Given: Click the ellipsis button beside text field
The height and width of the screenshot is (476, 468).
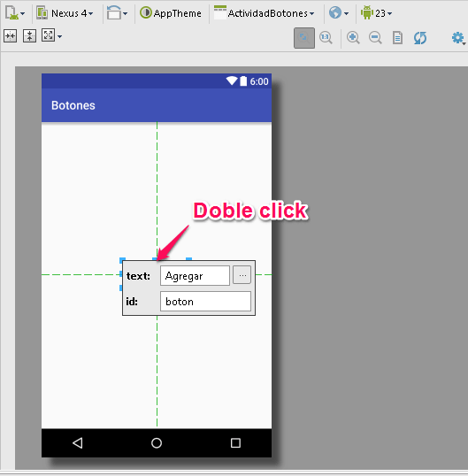Looking at the screenshot, I should [242, 275].
